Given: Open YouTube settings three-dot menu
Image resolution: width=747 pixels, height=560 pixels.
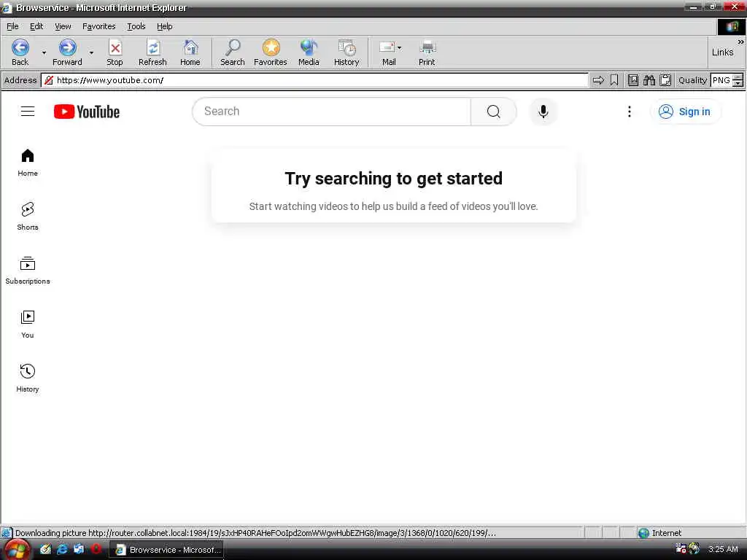Looking at the screenshot, I should (630, 112).
